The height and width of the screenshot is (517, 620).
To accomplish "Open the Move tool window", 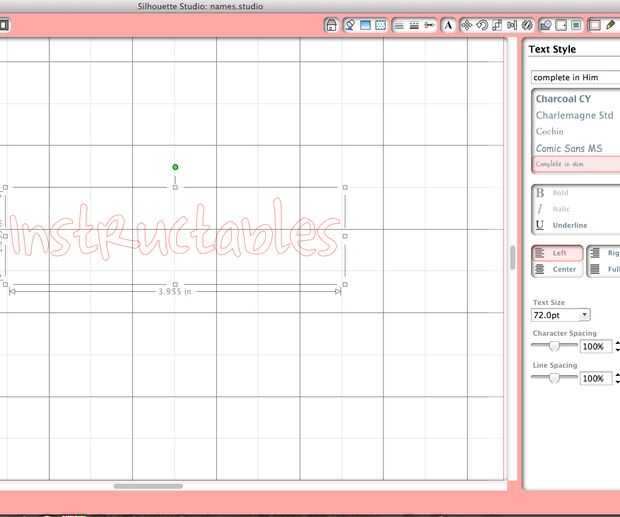I will coord(467,25).
